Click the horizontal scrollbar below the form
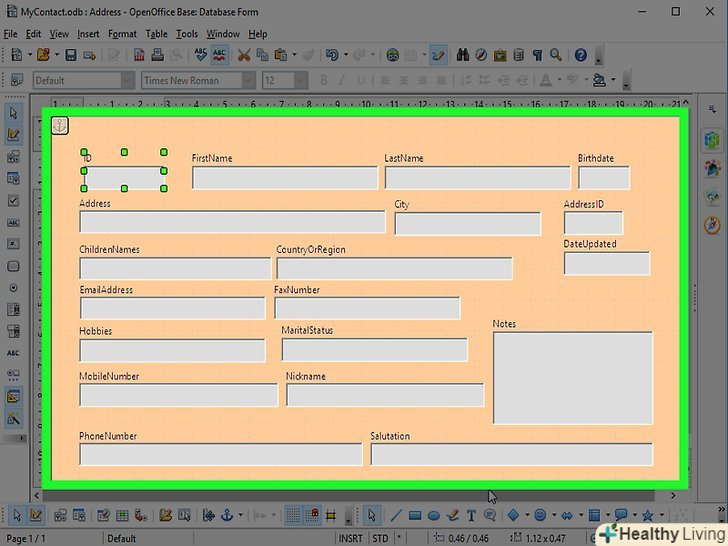The height and width of the screenshot is (546, 728). click(300, 496)
